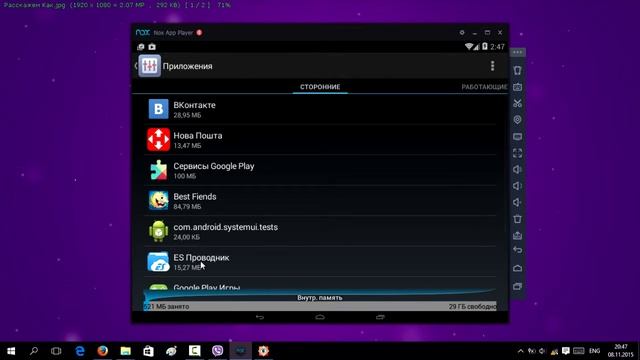Click the middle speaker icon in Nox sidebar
The height and width of the screenshot is (360, 640).
518,186
